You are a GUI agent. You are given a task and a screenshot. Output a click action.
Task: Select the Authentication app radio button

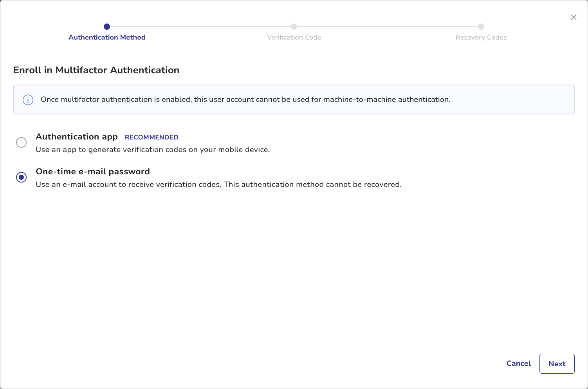point(22,142)
